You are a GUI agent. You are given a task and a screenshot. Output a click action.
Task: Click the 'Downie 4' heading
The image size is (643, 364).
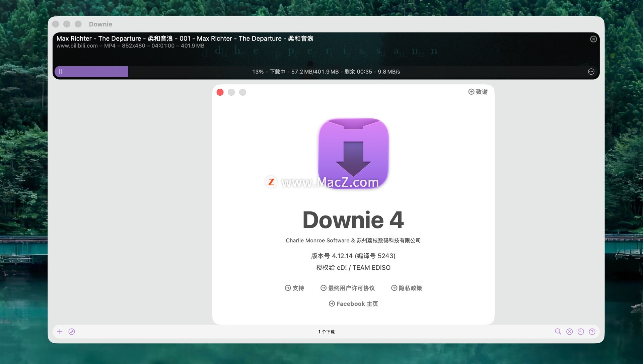(353, 220)
